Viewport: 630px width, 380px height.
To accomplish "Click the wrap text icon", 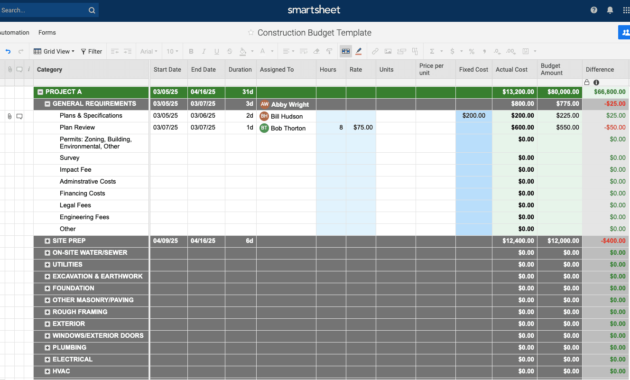I will click(x=304, y=51).
